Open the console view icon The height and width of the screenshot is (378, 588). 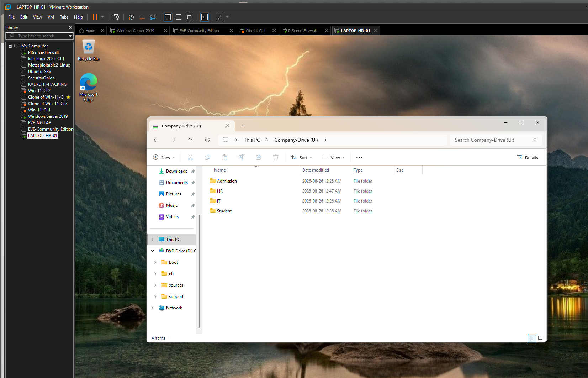pos(205,17)
